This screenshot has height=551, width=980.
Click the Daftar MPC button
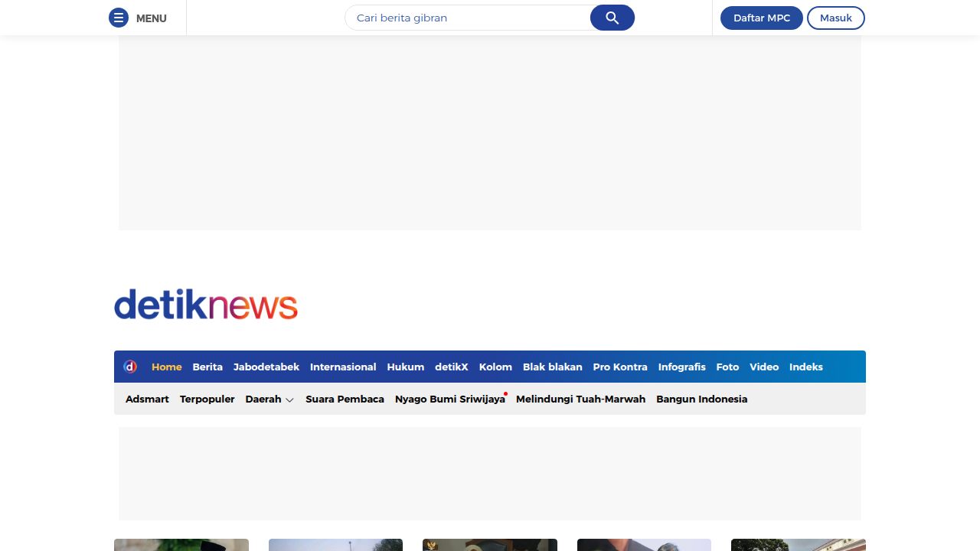pos(762,18)
